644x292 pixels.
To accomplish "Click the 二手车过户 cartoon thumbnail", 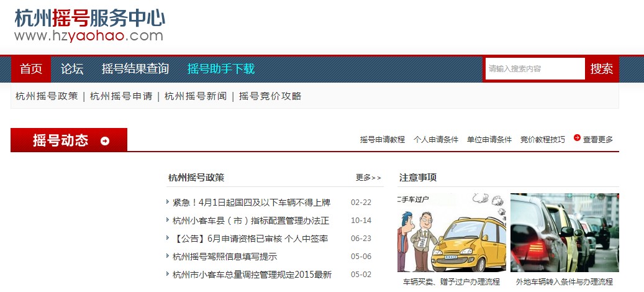I will (x=451, y=232).
